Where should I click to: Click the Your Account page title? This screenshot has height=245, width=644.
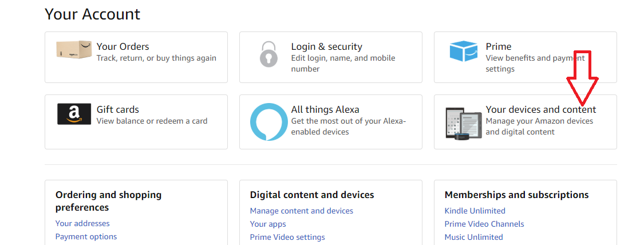pos(92,14)
